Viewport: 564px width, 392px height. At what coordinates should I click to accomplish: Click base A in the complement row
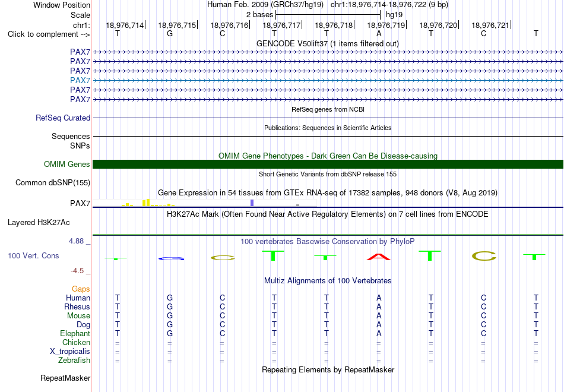click(x=379, y=33)
